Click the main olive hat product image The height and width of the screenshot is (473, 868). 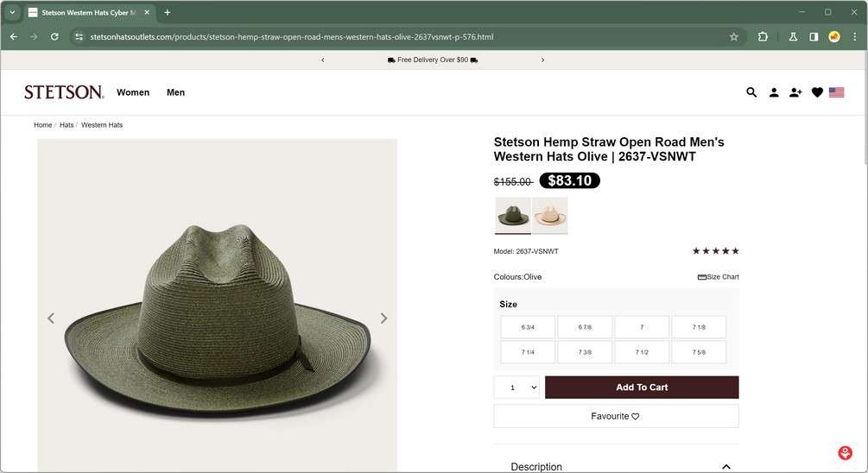click(217, 306)
